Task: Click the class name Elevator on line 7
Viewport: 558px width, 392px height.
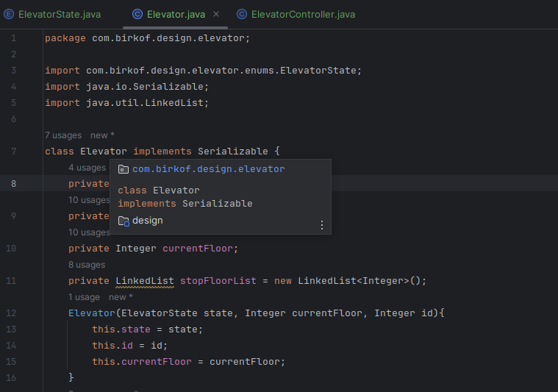Action: (x=103, y=152)
